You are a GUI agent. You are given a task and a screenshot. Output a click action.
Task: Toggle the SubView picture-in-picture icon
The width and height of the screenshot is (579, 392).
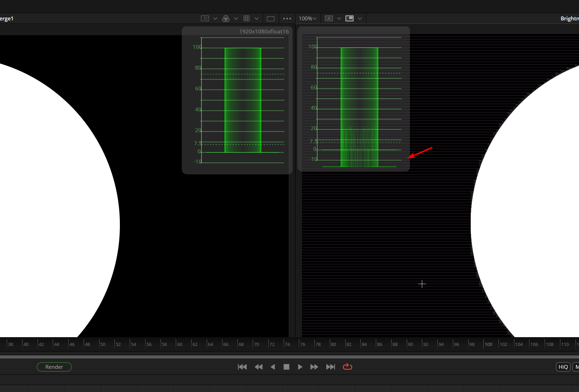point(349,19)
